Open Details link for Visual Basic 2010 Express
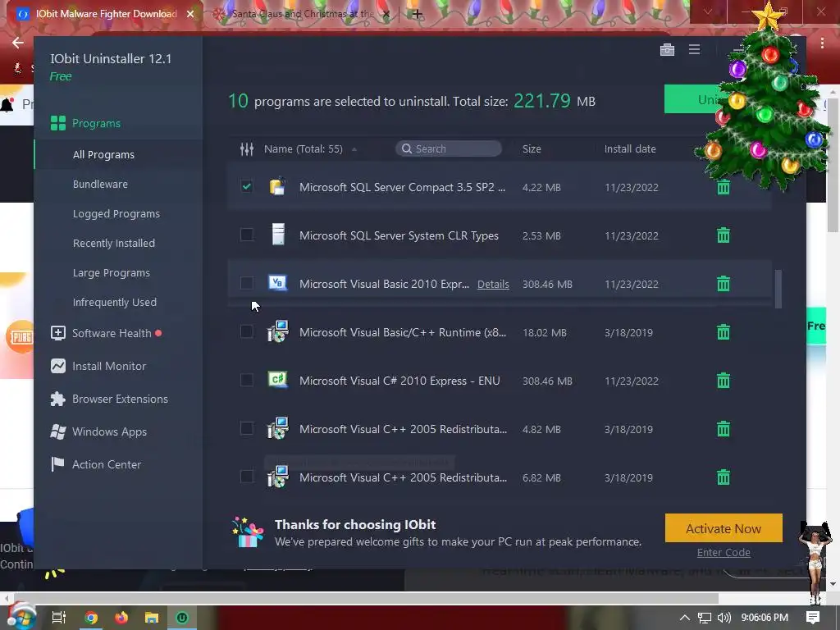This screenshot has width=840, height=630. click(x=493, y=284)
